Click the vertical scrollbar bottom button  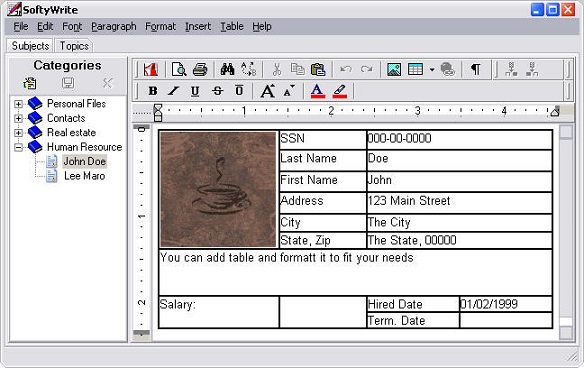(x=566, y=333)
